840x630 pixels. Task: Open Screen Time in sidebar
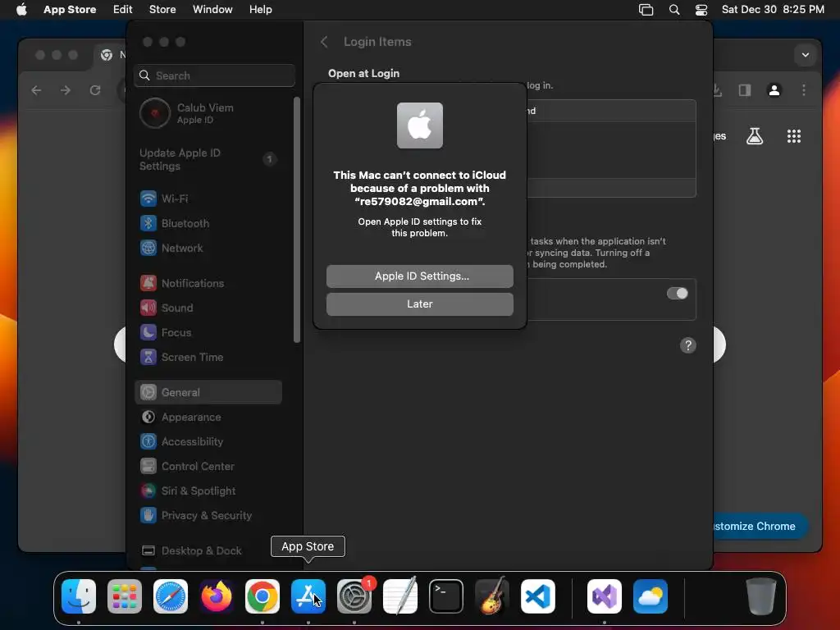coord(208,358)
